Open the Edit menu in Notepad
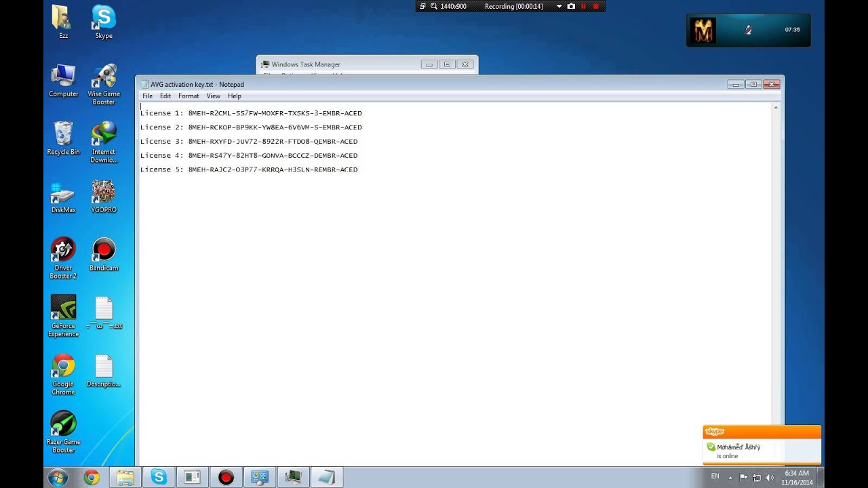The height and width of the screenshot is (488, 868). pos(165,96)
